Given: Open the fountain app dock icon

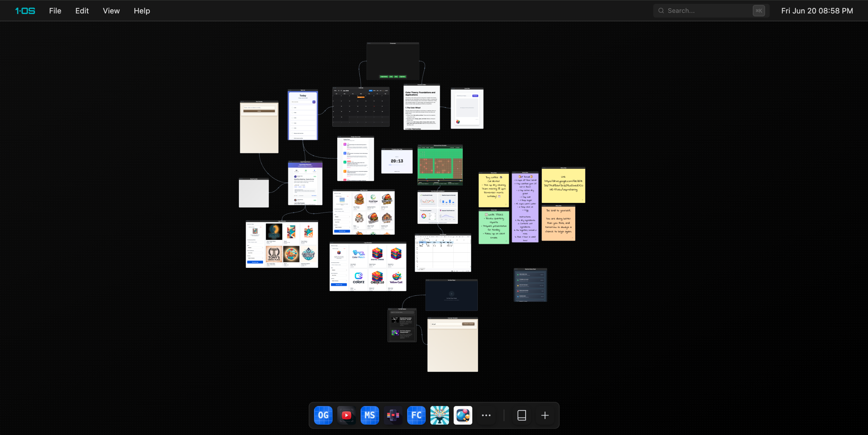Looking at the screenshot, I should click(x=440, y=415).
